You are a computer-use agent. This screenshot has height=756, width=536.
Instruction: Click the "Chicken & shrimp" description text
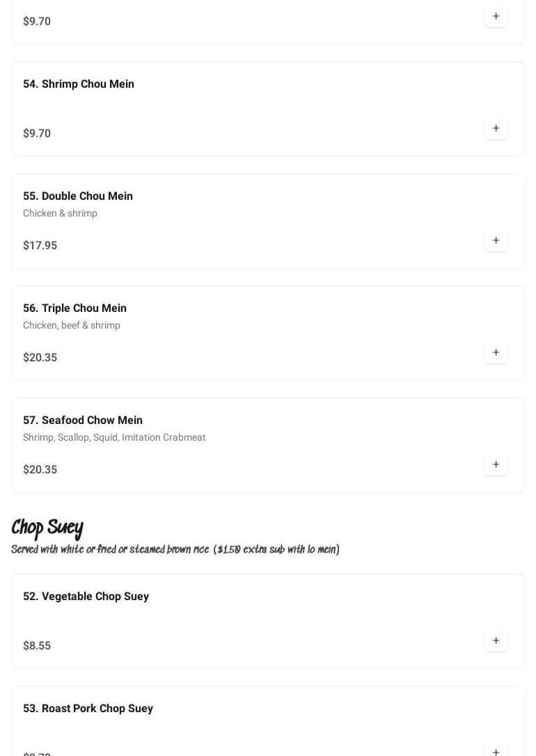(x=60, y=214)
